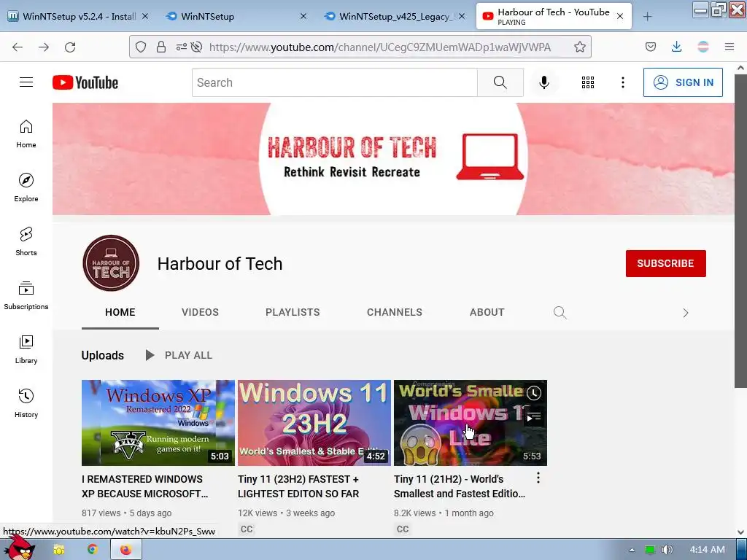Open a new browser tab

(647, 16)
